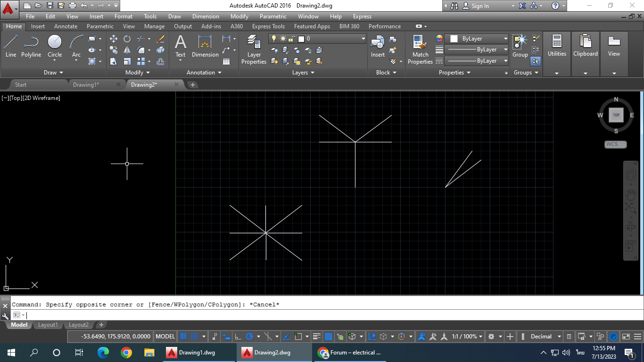Click the Mirror tool icon
This screenshot has height=362, width=644.
[127, 50]
